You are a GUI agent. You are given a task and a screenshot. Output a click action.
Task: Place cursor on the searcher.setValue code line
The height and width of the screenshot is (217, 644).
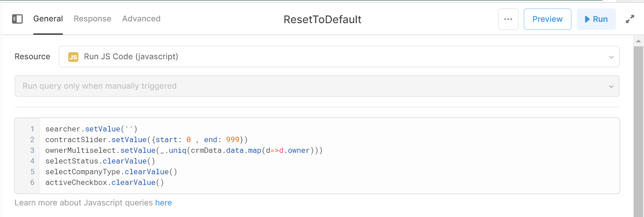[x=91, y=129]
